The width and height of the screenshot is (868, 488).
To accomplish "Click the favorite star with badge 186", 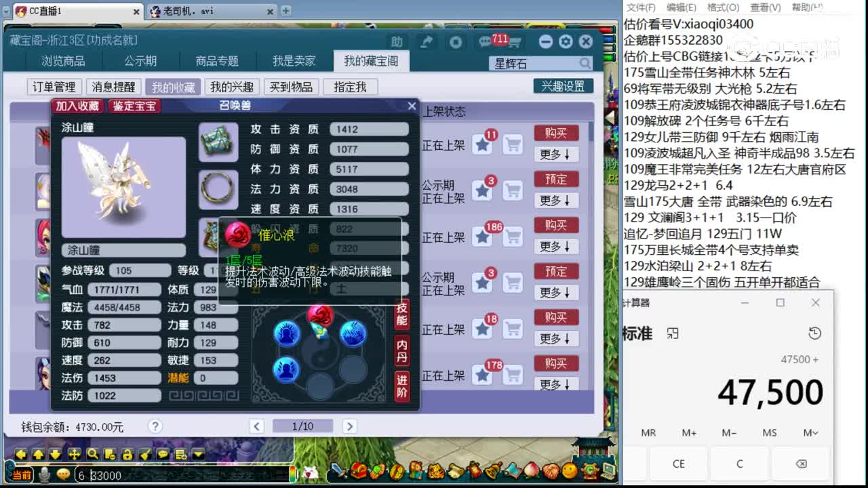I will pos(482,237).
